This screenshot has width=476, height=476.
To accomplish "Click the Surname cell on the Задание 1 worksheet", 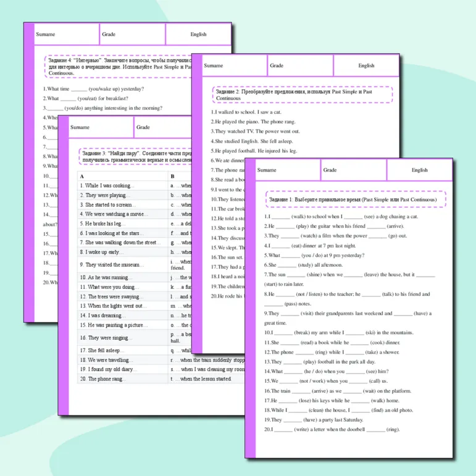I will [288, 170].
